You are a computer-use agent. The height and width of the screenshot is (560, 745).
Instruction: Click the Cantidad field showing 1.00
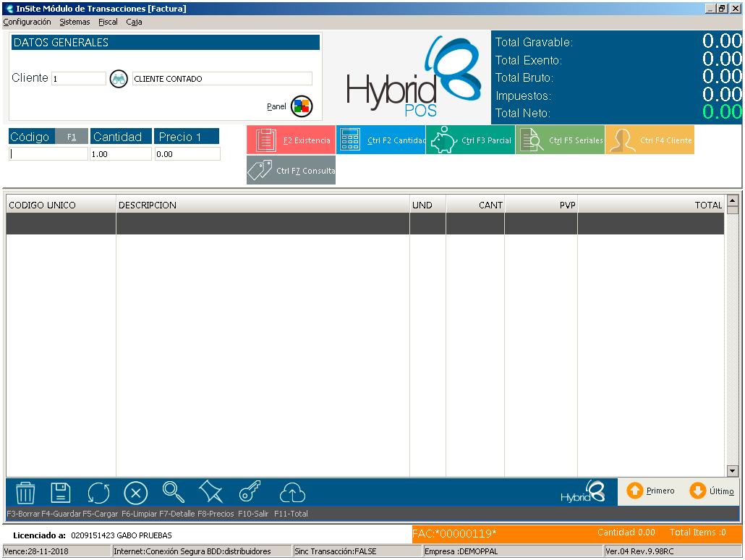121,153
